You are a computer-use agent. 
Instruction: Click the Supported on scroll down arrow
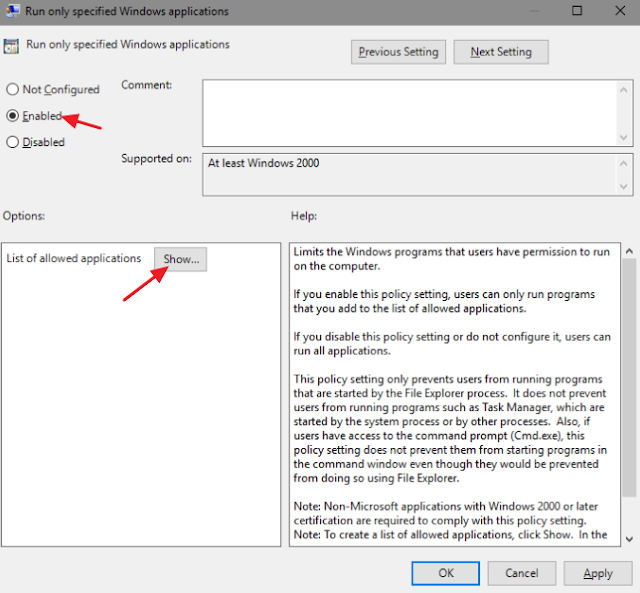coord(623,187)
